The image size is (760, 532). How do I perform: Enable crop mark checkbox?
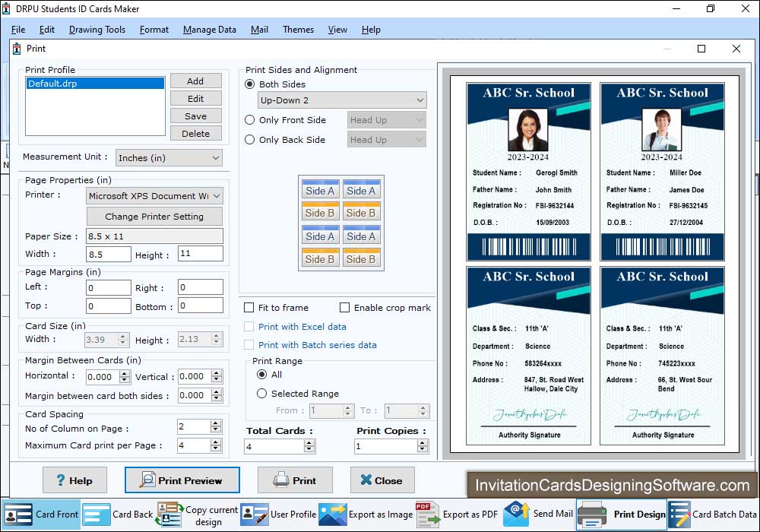pos(344,308)
